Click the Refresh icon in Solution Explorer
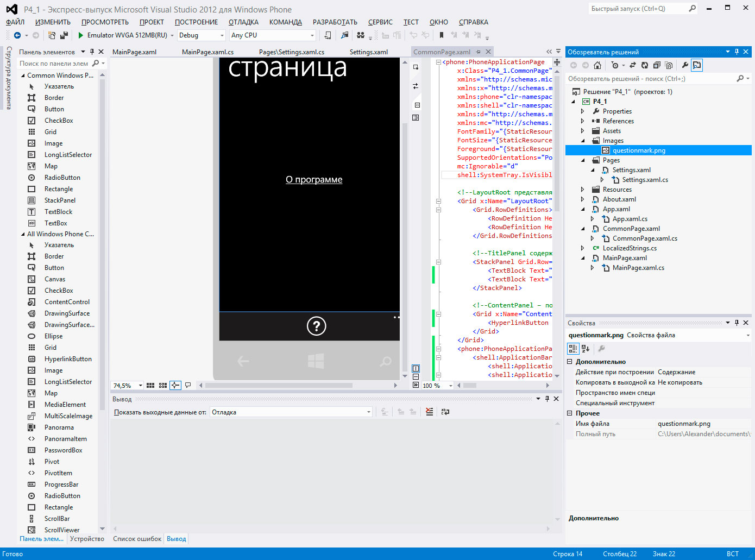 [x=645, y=65]
